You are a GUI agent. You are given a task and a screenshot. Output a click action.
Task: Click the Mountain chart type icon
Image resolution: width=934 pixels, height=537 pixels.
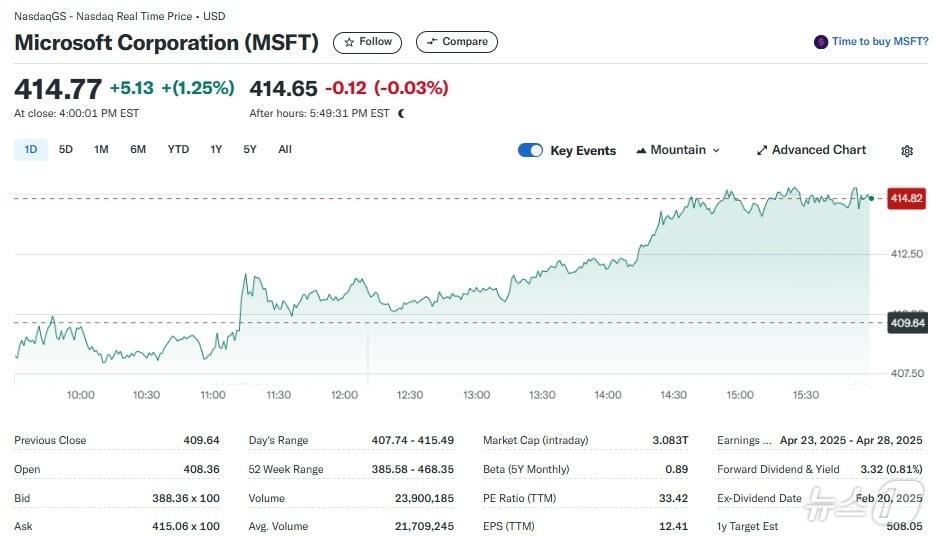point(641,150)
